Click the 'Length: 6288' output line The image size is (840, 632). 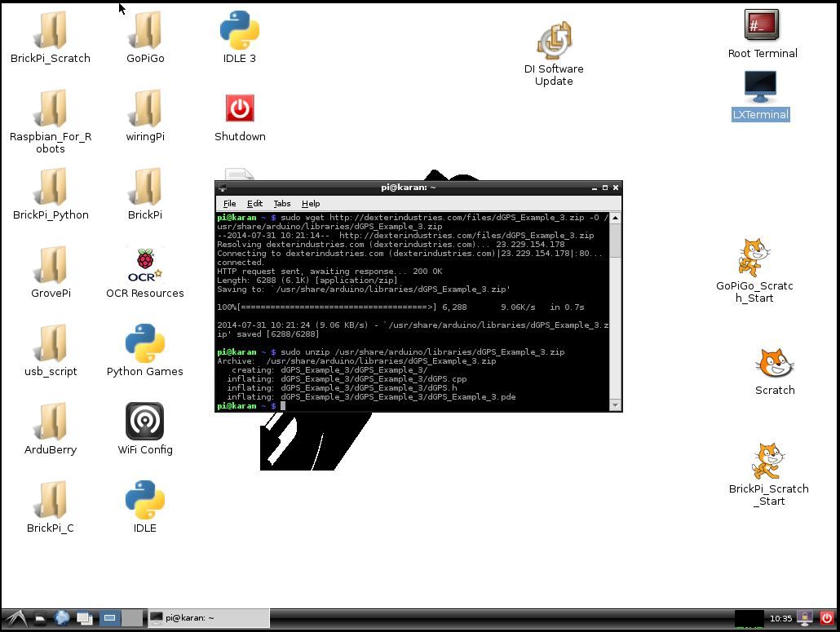(307, 280)
